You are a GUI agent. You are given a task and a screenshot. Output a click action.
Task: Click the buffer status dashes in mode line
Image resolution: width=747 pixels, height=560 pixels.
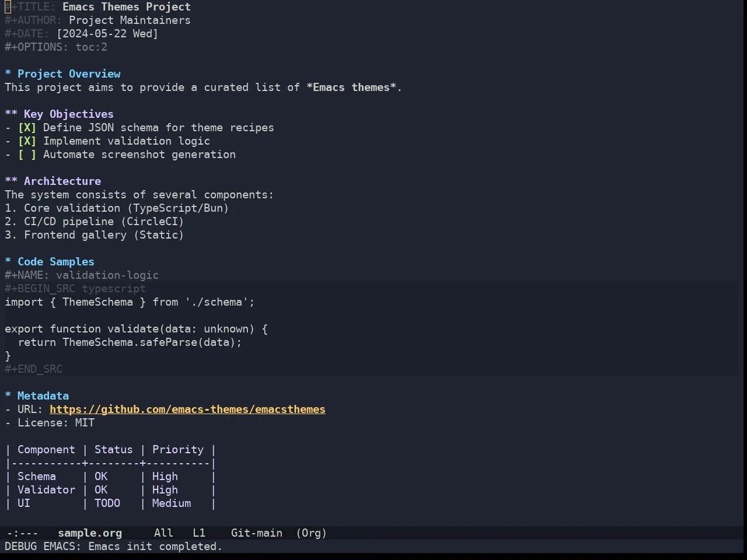coord(22,533)
